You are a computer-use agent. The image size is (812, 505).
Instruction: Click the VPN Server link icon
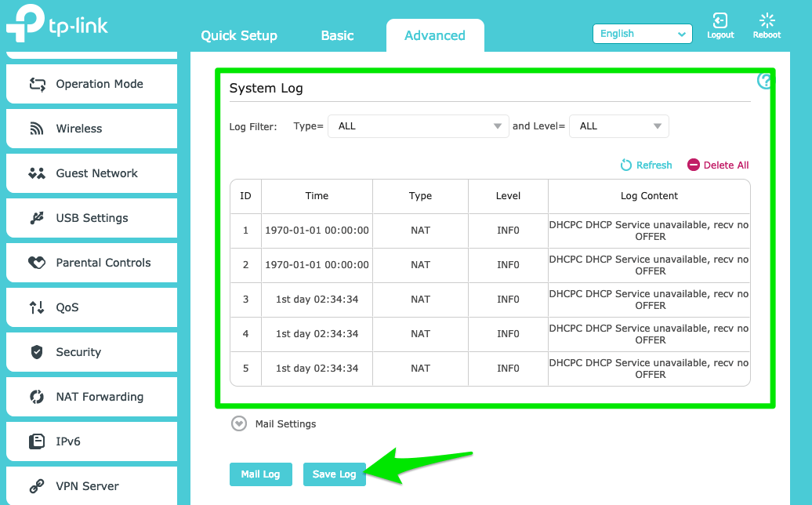(x=37, y=486)
